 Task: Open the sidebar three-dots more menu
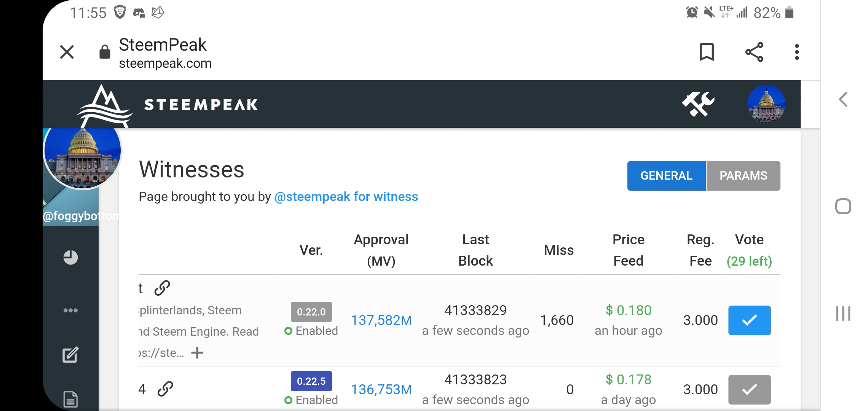click(x=70, y=311)
